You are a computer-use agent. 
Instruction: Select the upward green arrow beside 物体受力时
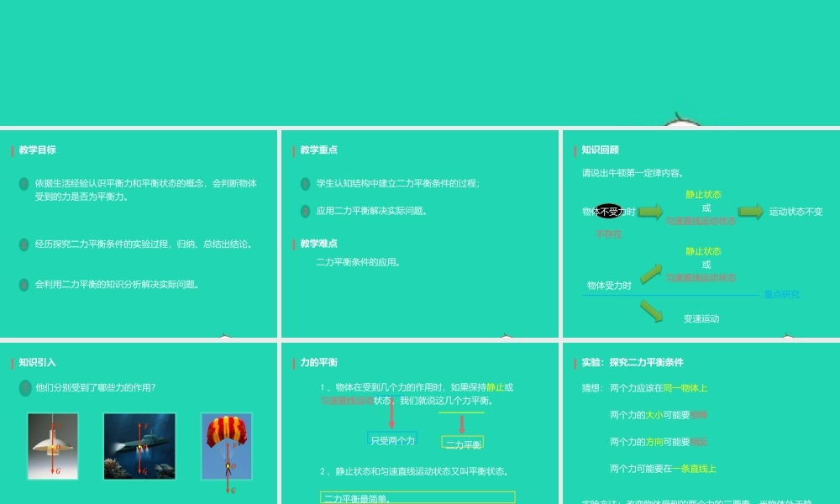(x=651, y=274)
